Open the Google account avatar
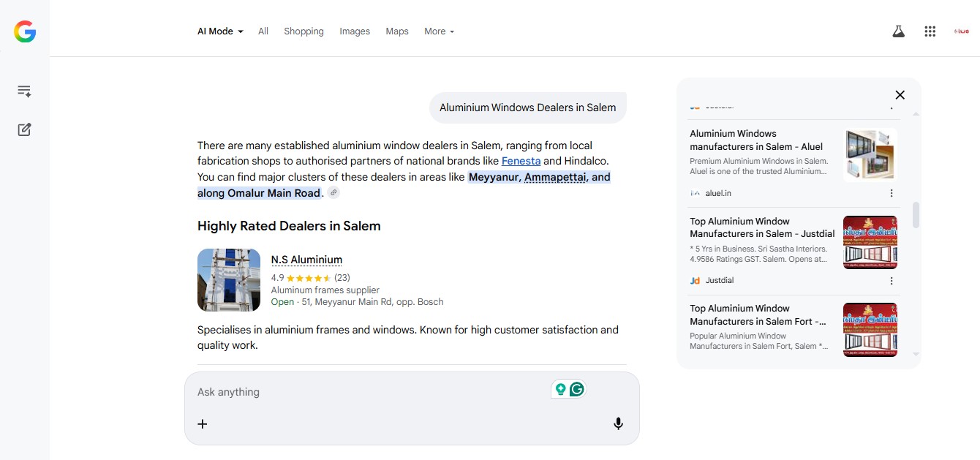 (962, 31)
